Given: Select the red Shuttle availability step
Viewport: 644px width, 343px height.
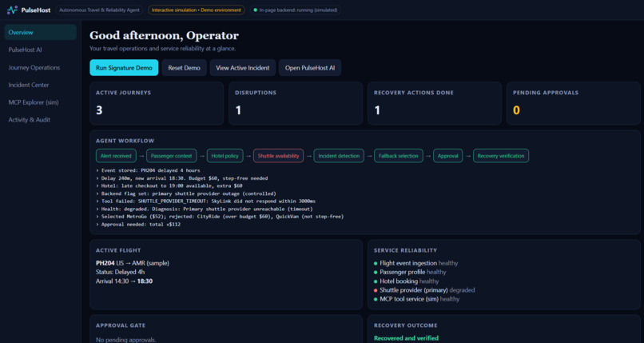Looking at the screenshot, I should (279, 156).
